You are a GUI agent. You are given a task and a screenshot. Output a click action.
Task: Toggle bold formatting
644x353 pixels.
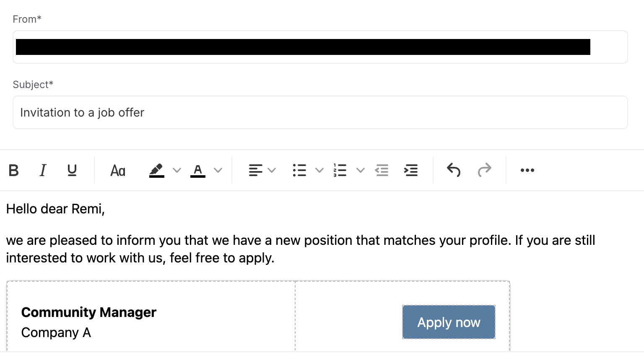(14, 170)
